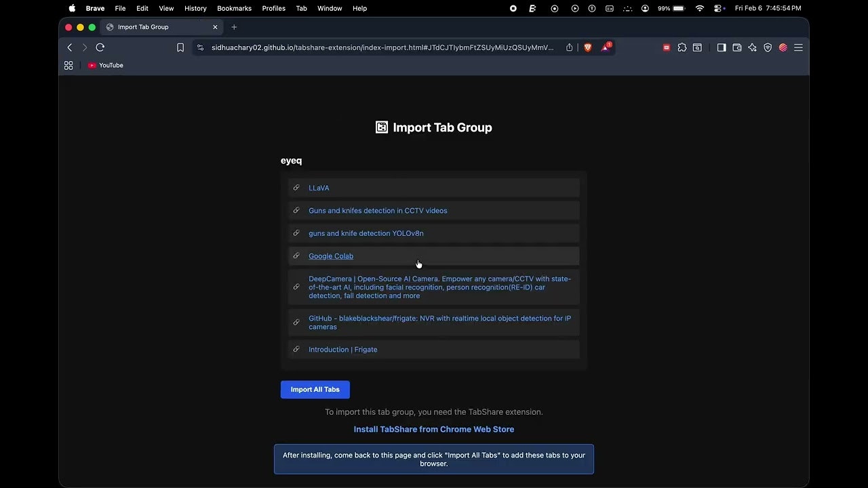This screenshot has height=488, width=868.
Task: Click the Wi-Fi status icon
Action: (699, 8)
